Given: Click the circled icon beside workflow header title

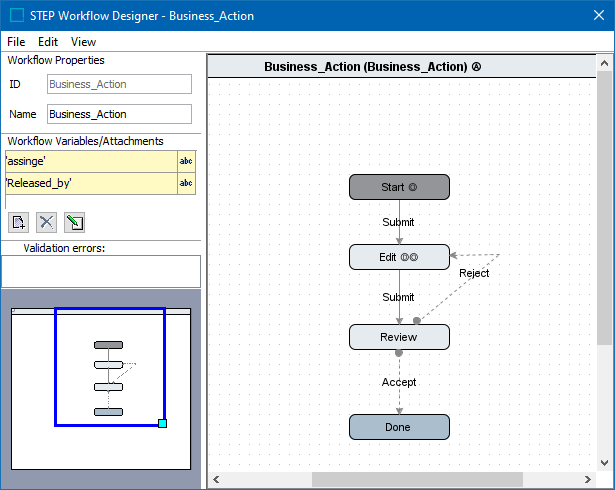Looking at the screenshot, I should tap(476, 67).
